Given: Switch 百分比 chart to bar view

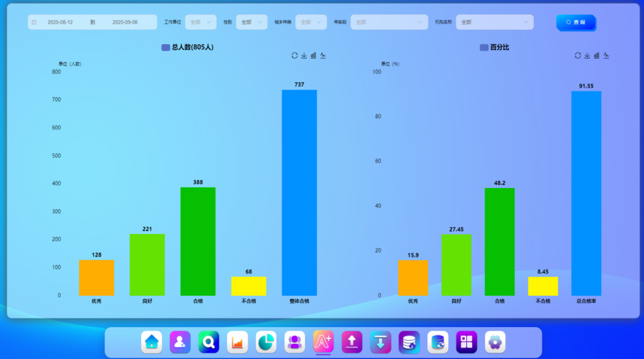Looking at the screenshot, I should (x=596, y=55).
